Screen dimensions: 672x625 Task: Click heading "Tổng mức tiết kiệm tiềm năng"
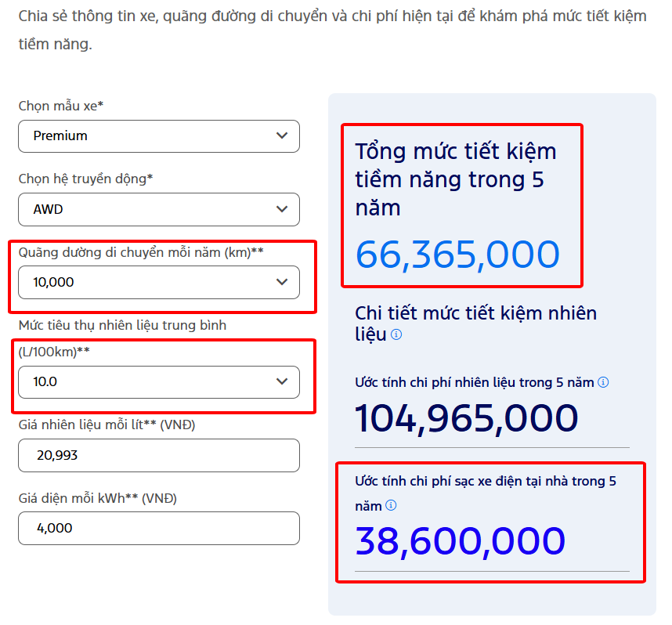(456, 179)
